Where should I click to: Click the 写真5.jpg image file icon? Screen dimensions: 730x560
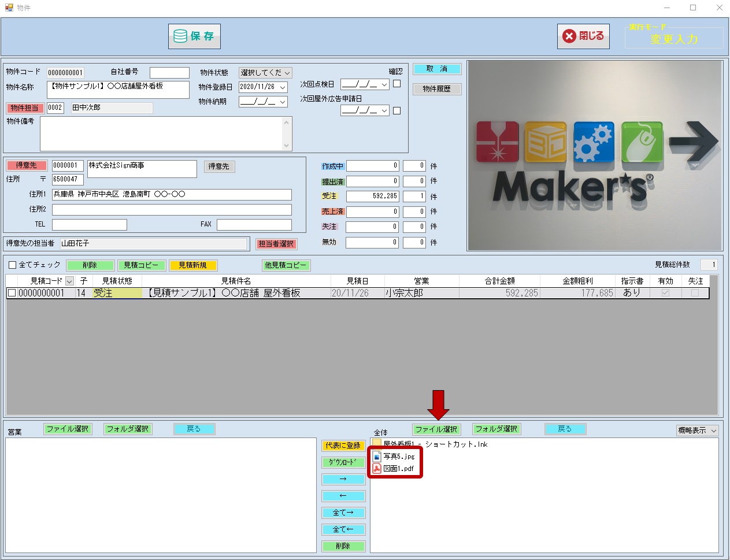point(377,456)
